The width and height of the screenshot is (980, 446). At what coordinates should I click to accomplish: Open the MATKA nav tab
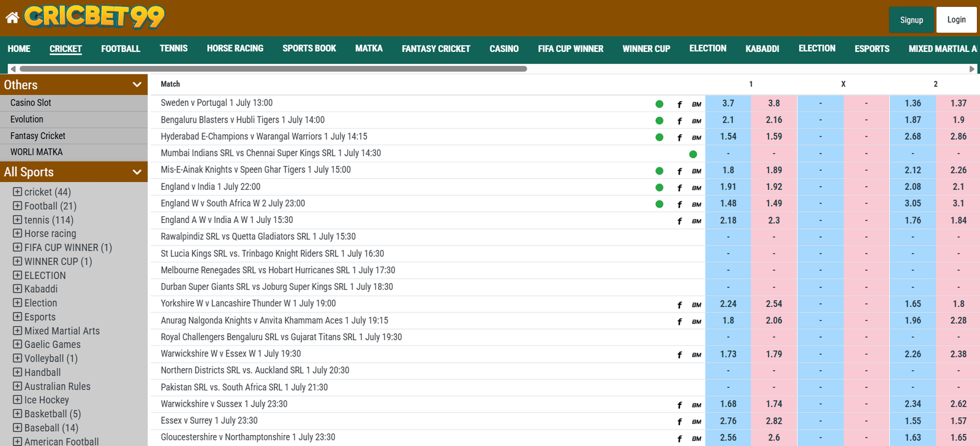pyautogui.click(x=369, y=48)
